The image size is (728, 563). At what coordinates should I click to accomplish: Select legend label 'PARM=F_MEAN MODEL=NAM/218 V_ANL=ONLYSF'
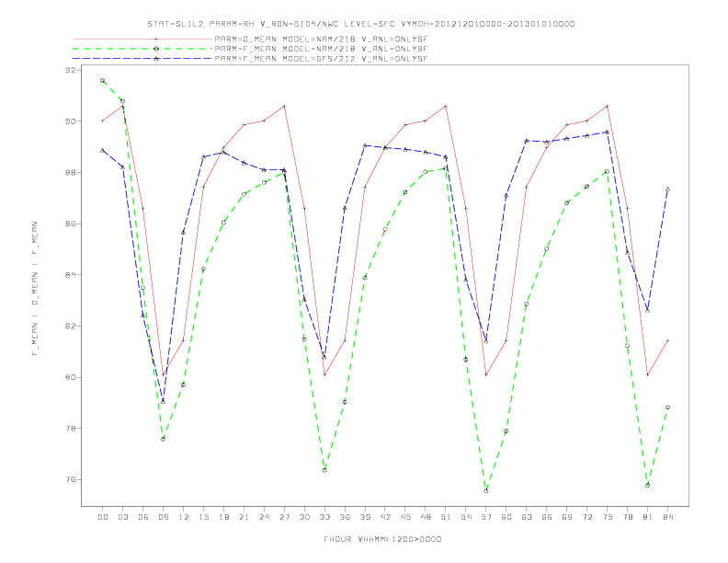coord(321,49)
